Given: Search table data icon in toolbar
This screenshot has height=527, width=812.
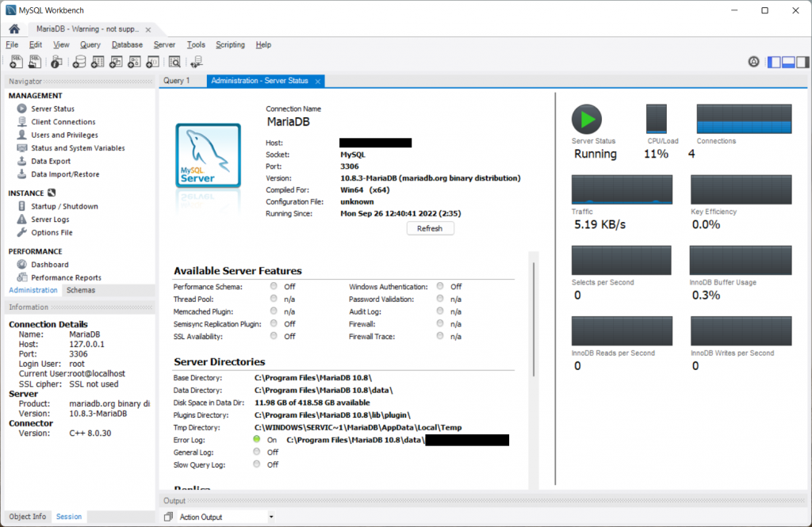Looking at the screenshot, I should [x=174, y=62].
